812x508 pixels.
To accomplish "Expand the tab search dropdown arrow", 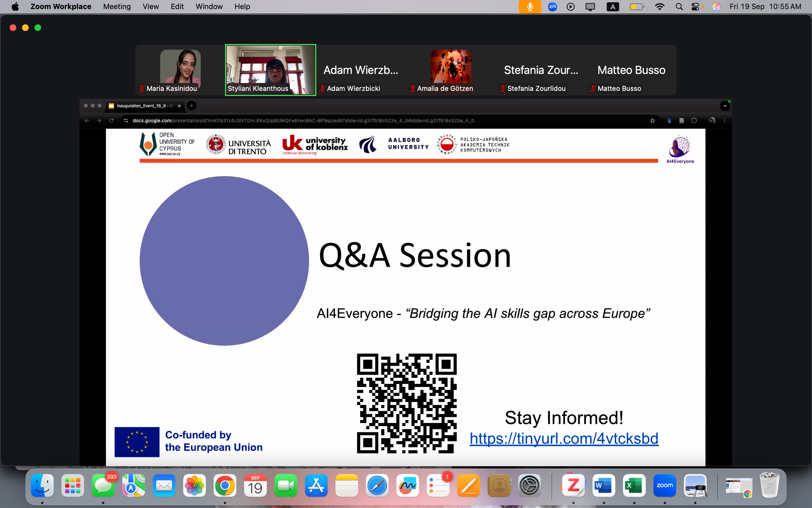I will tap(725, 106).
